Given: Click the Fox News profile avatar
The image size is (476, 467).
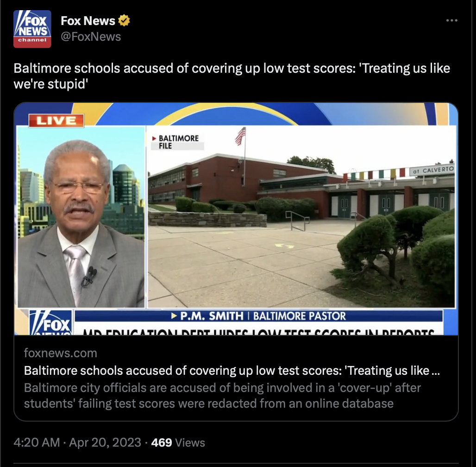Looking at the screenshot, I should pyautogui.click(x=32, y=29).
